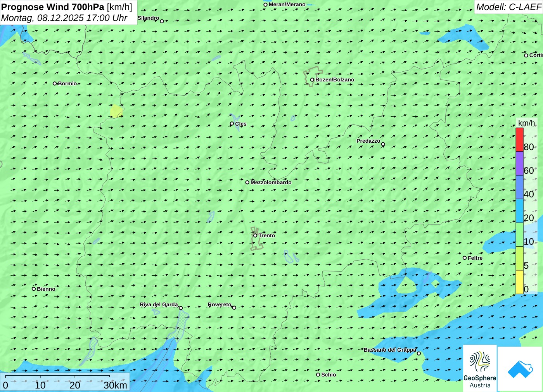Click the Cles city marker

tap(232, 124)
